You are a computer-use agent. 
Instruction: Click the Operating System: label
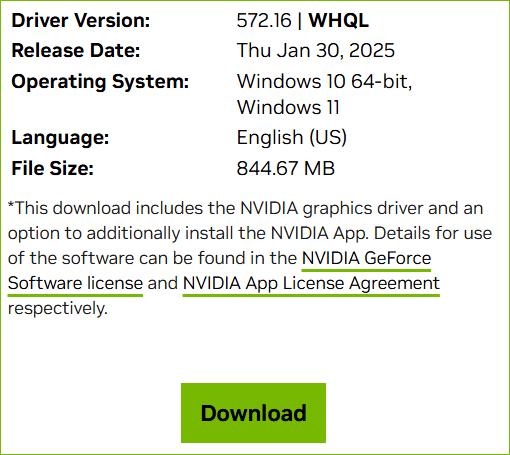tap(100, 81)
